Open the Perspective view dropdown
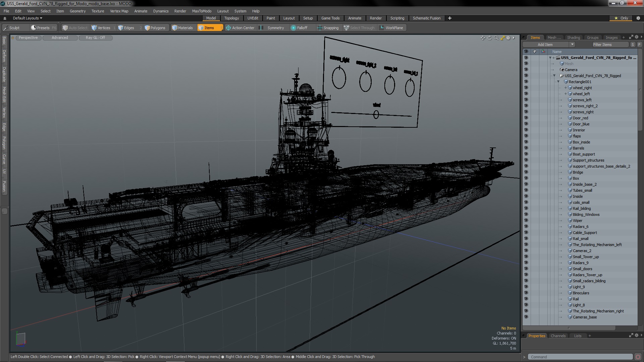 pos(28,38)
